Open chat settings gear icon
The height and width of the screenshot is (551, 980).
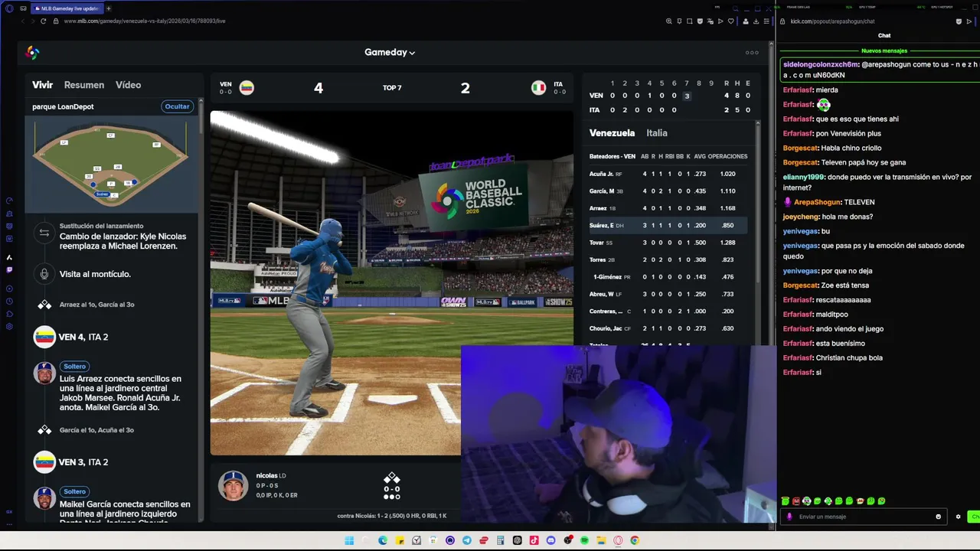tap(958, 517)
